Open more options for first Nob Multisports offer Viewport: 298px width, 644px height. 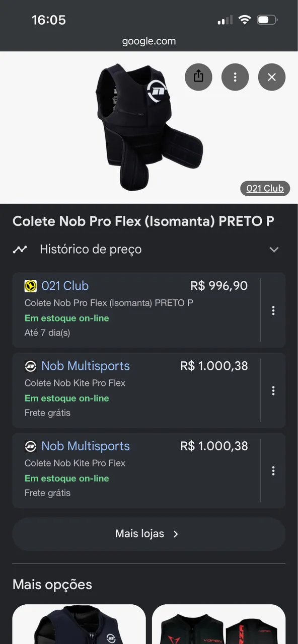point(273,390)
